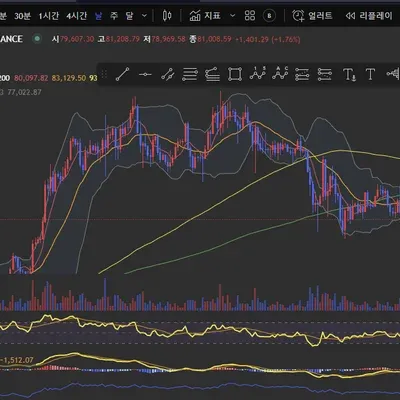Select the rectangle shape tool
This screenshot has width=400, height=400.
235,74
